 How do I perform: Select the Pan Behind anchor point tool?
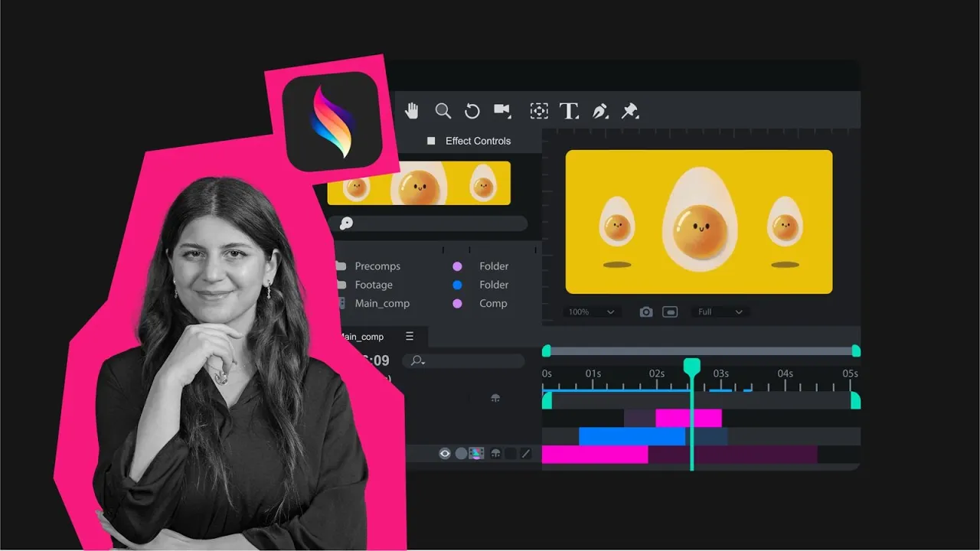click(x=539, y=111)
